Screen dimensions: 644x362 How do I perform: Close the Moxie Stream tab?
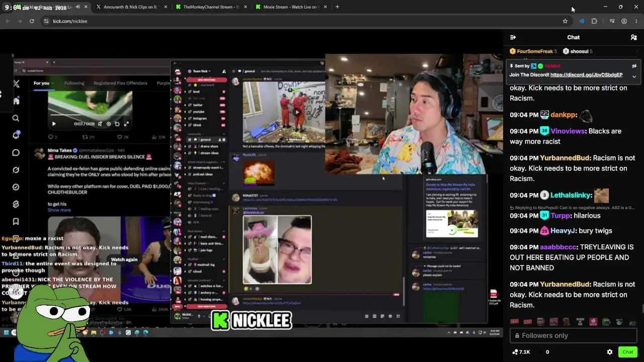pyautogui.click(x=325, y=7)
